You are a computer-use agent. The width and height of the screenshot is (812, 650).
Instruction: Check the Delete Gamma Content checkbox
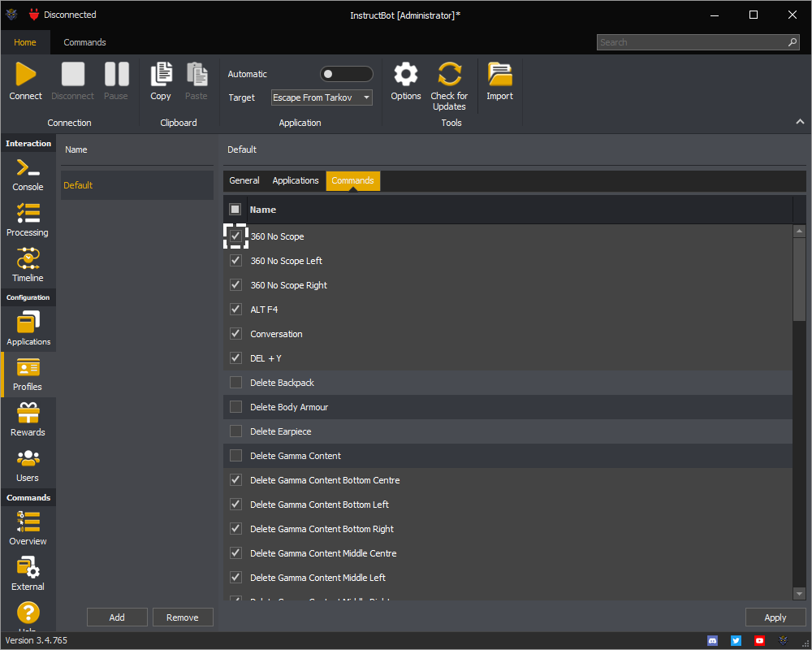click(235, 456)
